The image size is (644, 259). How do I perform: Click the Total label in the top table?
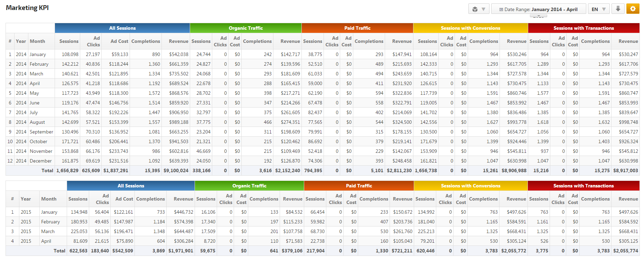coord(47,170)
